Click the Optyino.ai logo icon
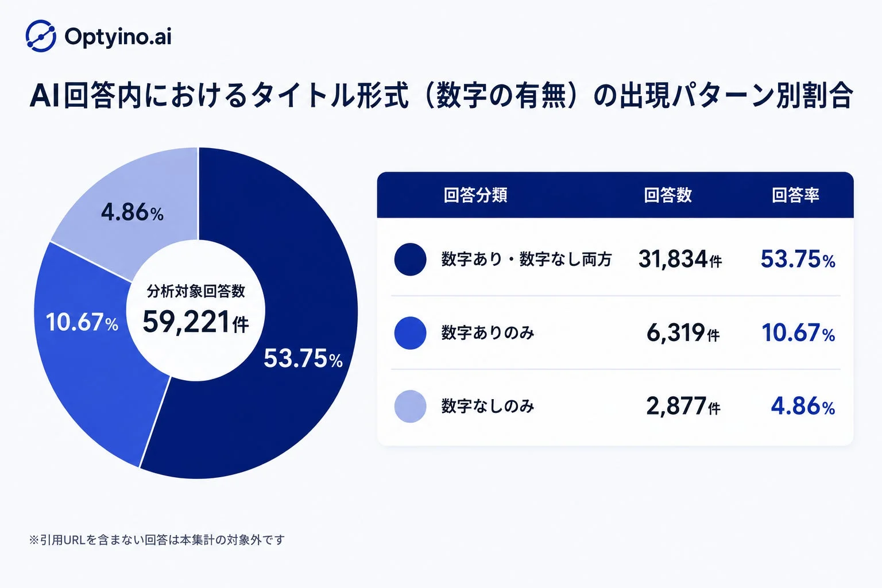This screenshot has width=882, height=588. 41,36
